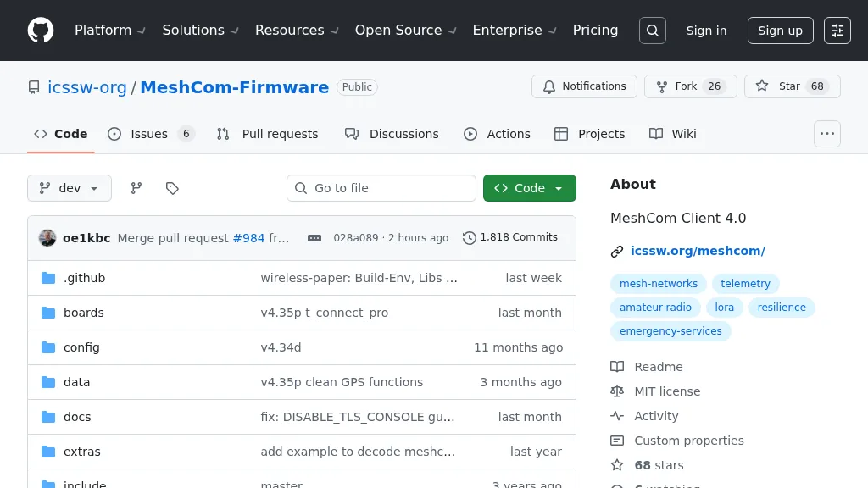Switch to the Projects tab
Image resolution: width=868 pixels, height=488 pixels.
590,134
